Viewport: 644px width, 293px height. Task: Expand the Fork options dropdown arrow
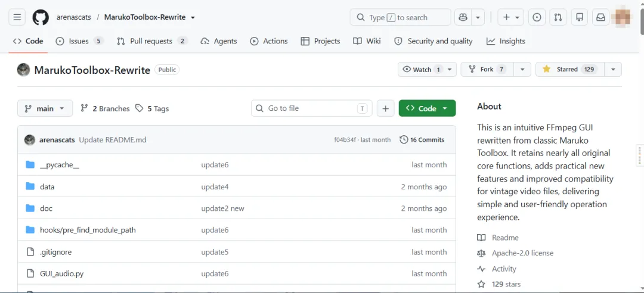point(522,69)
